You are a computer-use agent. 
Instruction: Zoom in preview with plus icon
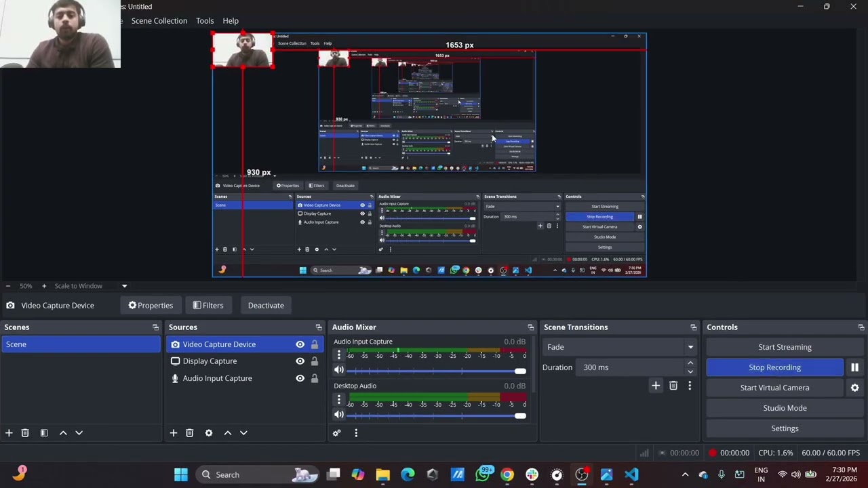44,286
